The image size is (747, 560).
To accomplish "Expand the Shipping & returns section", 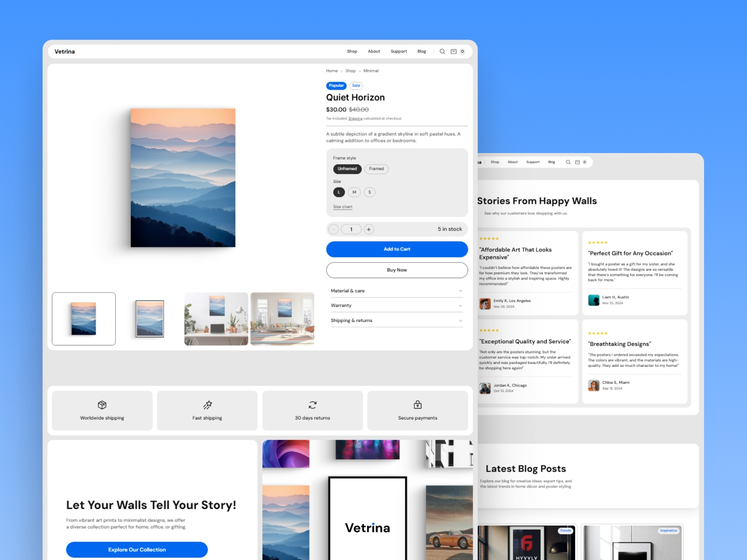I will point(396,321).
